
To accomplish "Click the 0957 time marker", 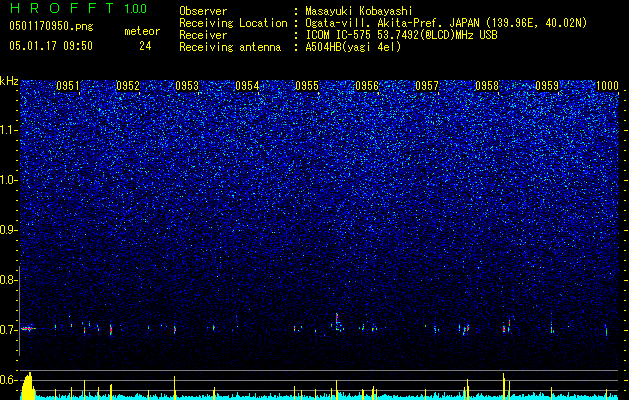I will pyautogui.click(x=427, y=86).
